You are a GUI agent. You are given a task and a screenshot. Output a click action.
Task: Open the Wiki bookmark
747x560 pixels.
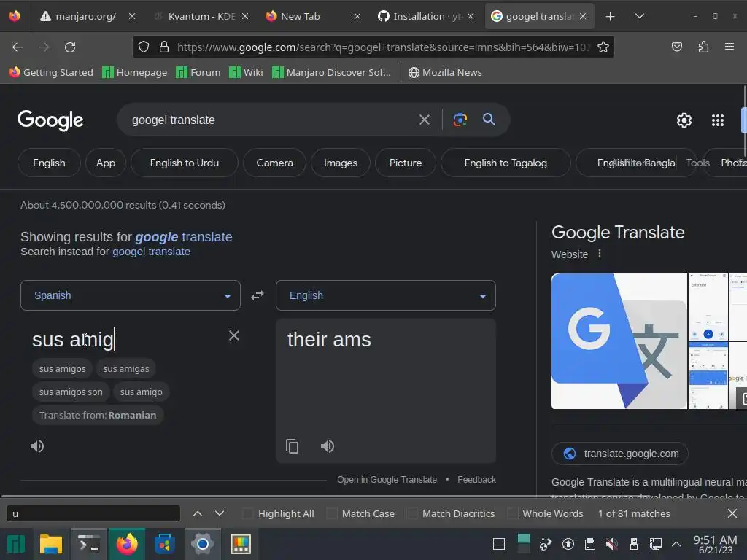click(x=246, y=72)
